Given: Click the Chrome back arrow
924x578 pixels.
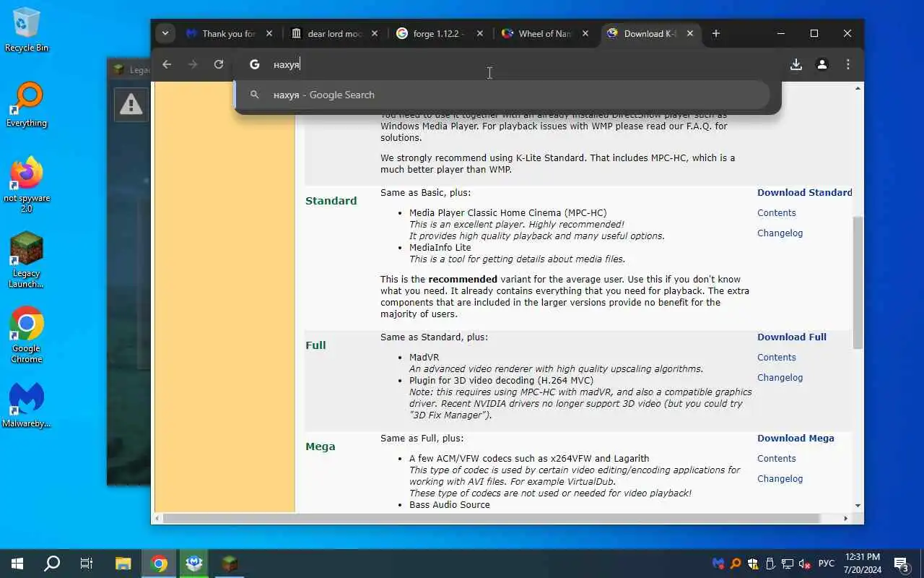Looking at the screenshot, I should pyautogui.click(x=167, y=64).
